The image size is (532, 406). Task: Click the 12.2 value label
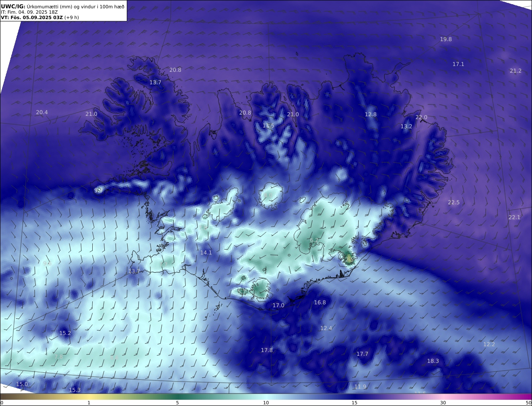point(489,344)
